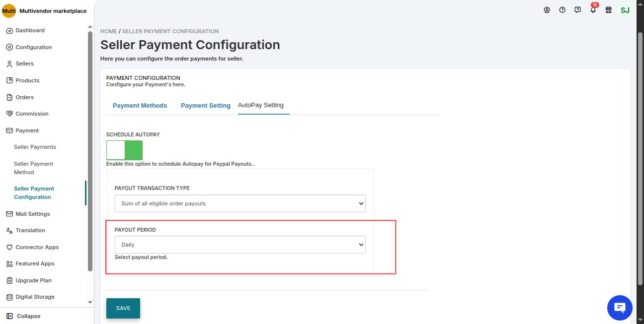The height and width of the screenshot is (324, 644).
Task: Collapse the Payment sidebar menu
Action: click(x=27, y=130)
